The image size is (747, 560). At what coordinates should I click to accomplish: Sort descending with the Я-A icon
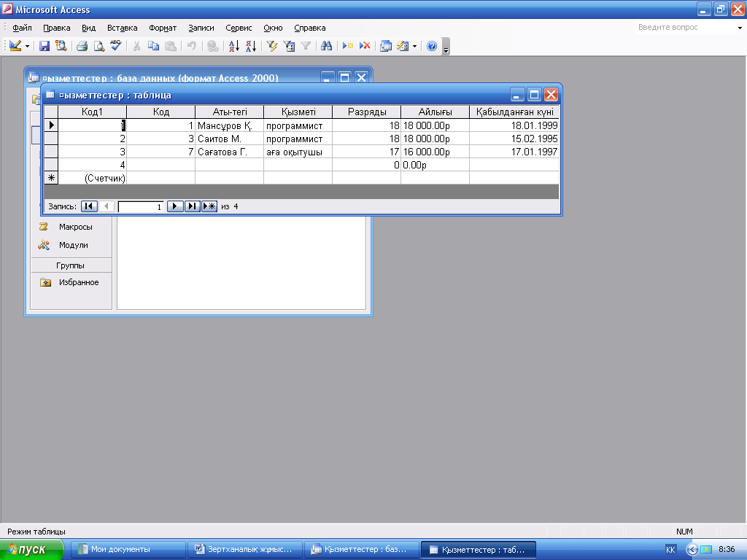251,46
